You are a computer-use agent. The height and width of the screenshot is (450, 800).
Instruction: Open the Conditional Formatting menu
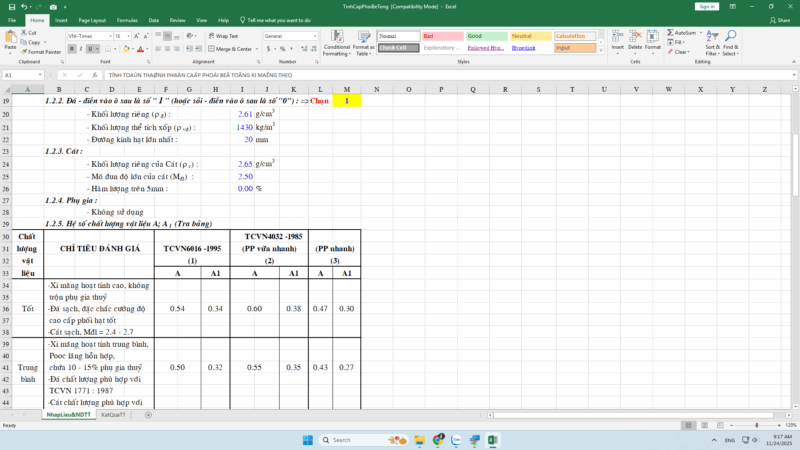coord(337,40)
